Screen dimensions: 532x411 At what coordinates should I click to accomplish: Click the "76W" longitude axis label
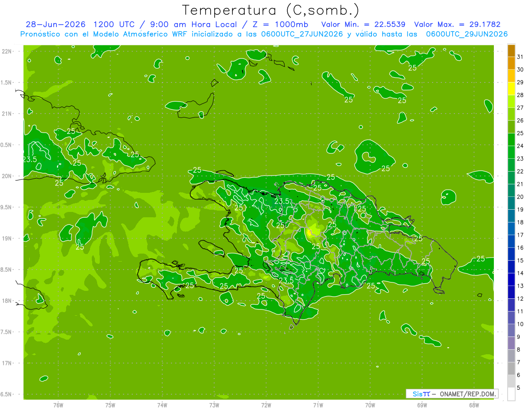58,405
